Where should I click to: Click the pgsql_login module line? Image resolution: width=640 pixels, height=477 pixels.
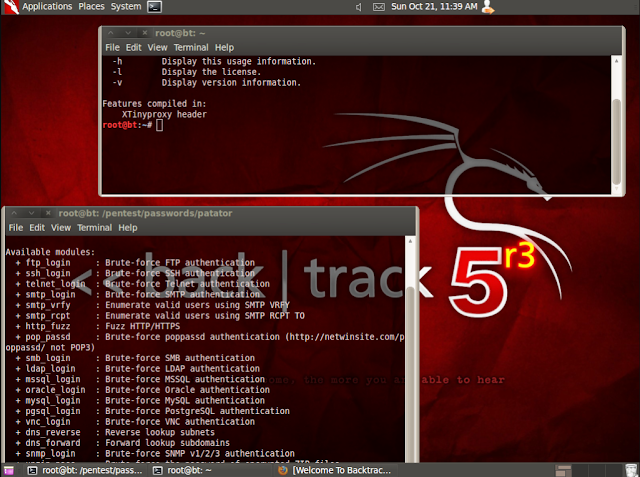click(153, 411)
